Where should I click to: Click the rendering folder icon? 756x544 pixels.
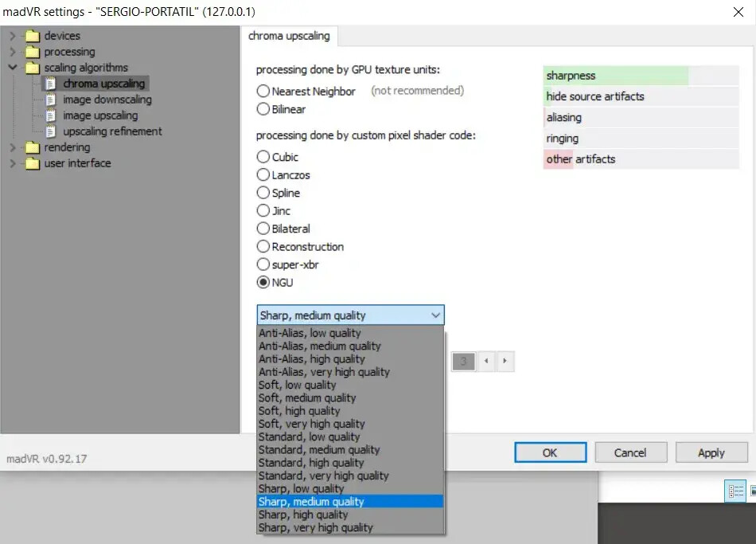[33, 147]
